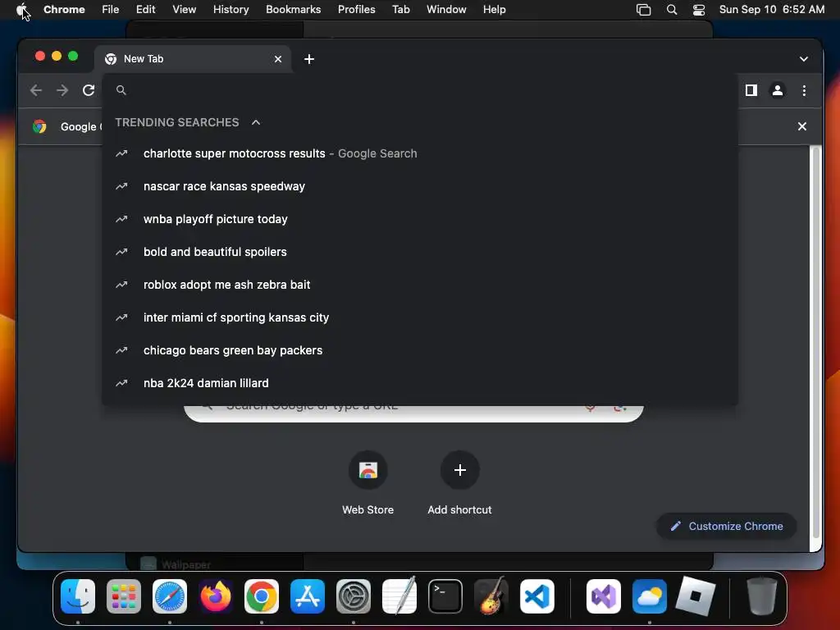
Task: Click into the omnibox address field
Action: click(420, 90)
